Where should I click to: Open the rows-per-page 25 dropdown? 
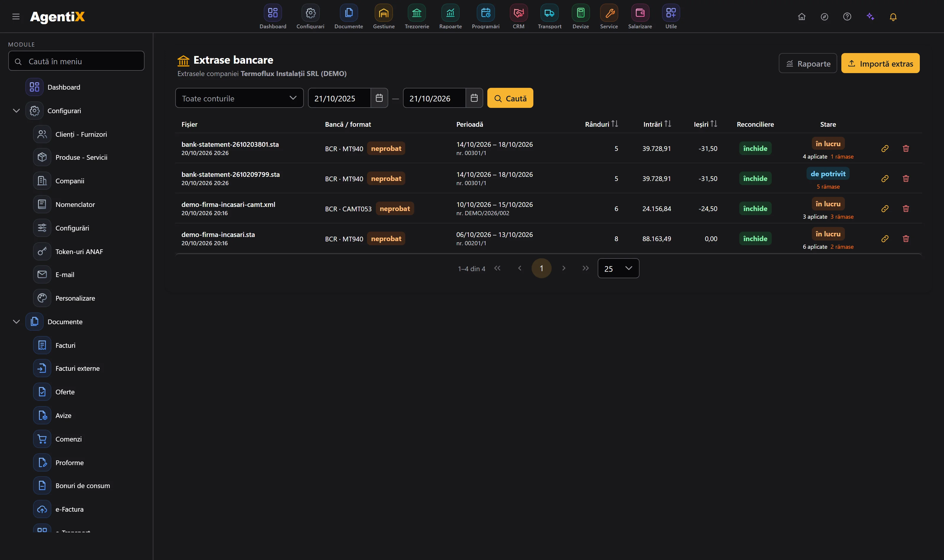coord(618,268)
